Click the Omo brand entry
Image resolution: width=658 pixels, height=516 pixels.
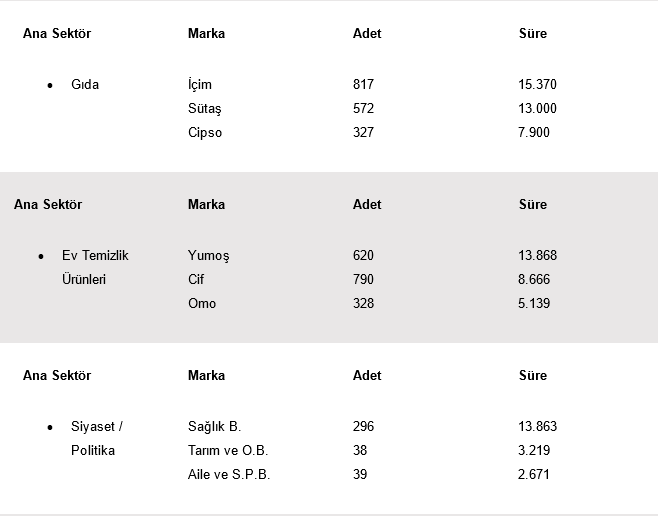pos(202,304)
